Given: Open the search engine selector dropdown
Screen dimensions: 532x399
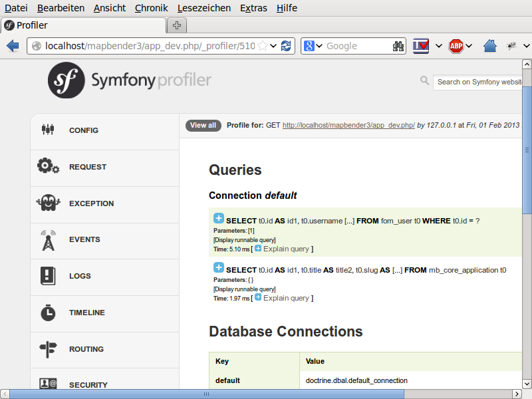Looking at the screenshot, I should tap(313, 46).
